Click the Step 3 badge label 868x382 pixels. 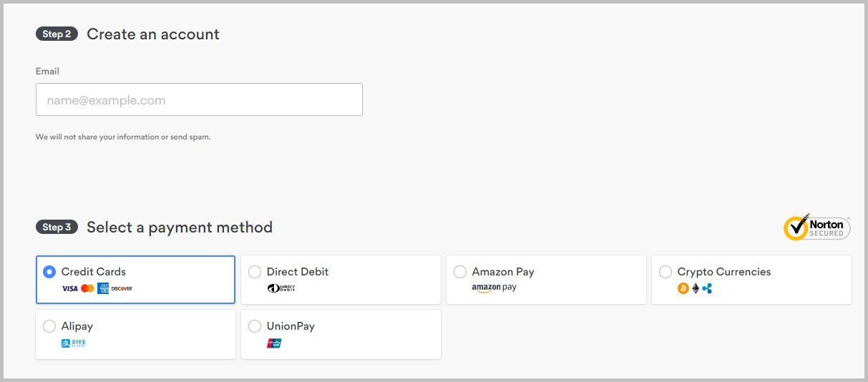click(57, 227)
